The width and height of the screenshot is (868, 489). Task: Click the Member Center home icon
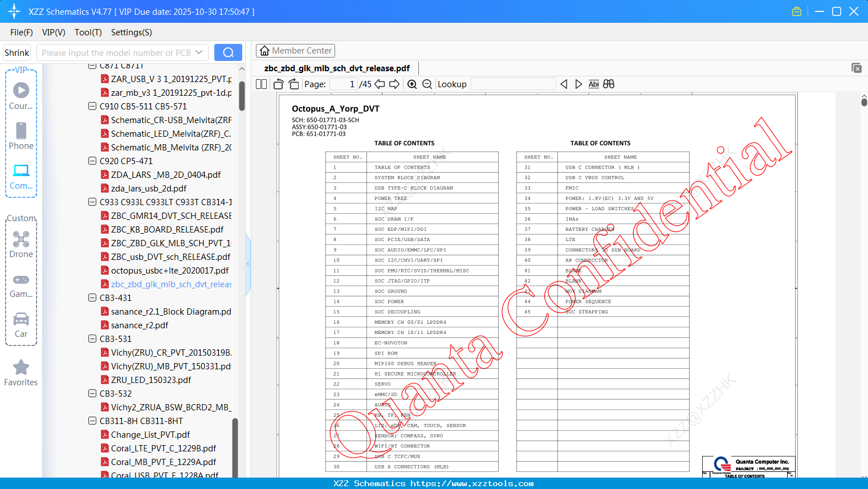coord(264,51)
